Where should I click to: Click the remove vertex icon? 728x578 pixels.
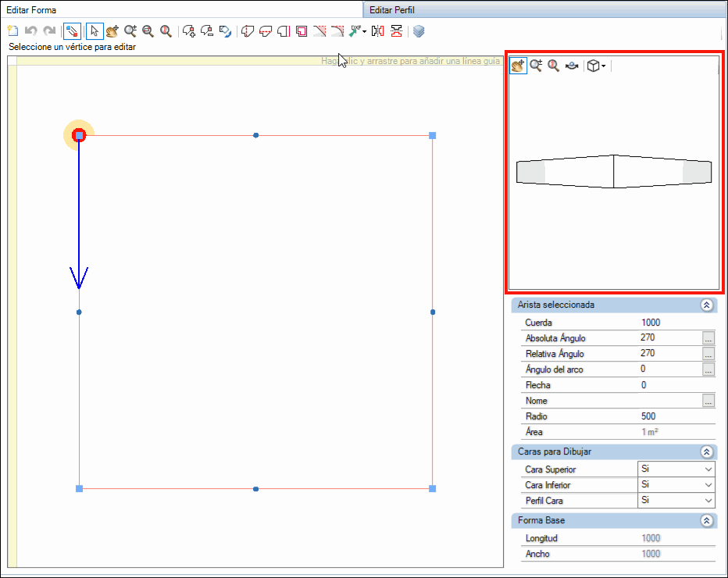coord(207,31)
